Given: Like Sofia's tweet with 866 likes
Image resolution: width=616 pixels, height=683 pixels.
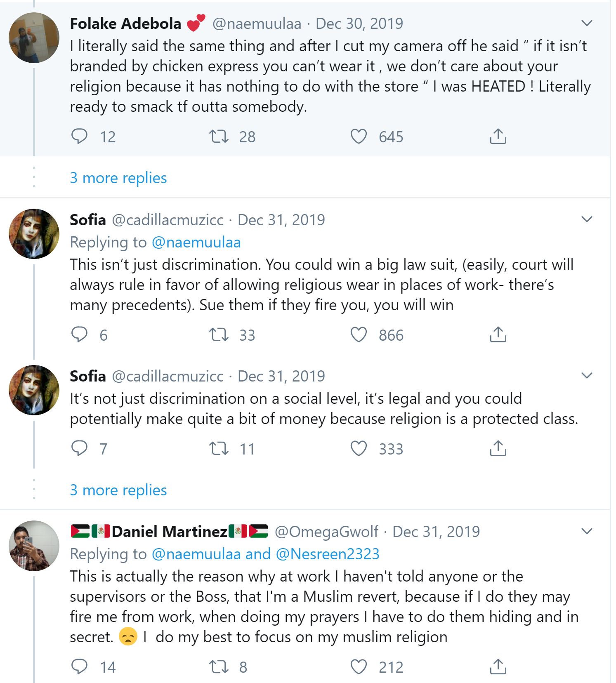Looking at the screenshot, I should click(359, 335).
